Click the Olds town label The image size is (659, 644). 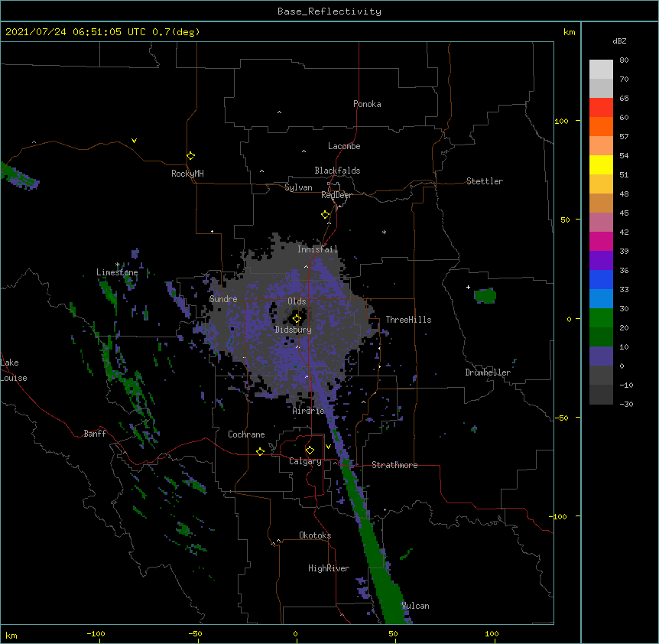click(x=297, y=301)
